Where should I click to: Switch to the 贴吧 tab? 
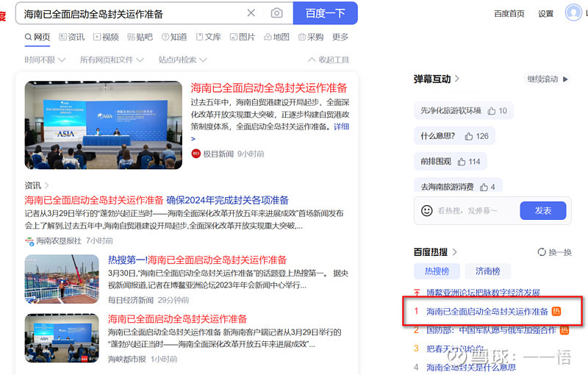click(x=140, y=37)
